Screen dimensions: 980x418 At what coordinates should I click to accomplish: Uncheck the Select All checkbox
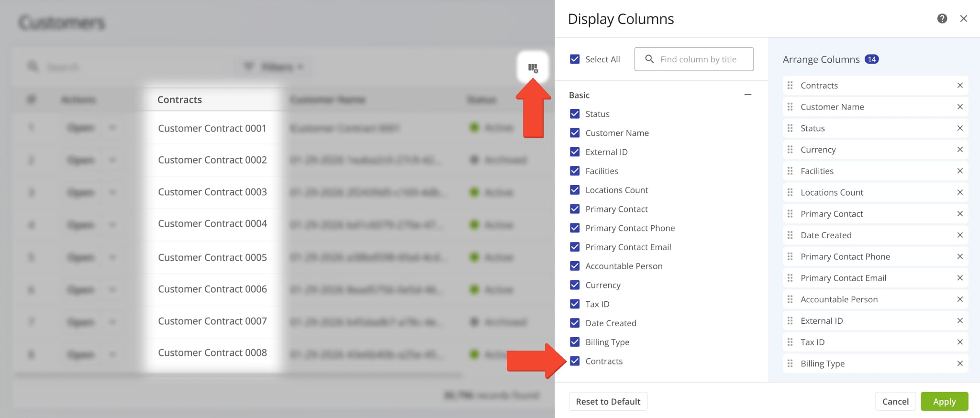575,59
